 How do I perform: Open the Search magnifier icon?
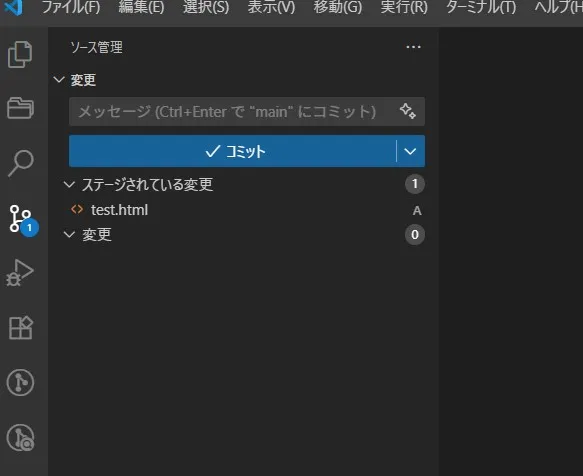click(x=21, y=163)
